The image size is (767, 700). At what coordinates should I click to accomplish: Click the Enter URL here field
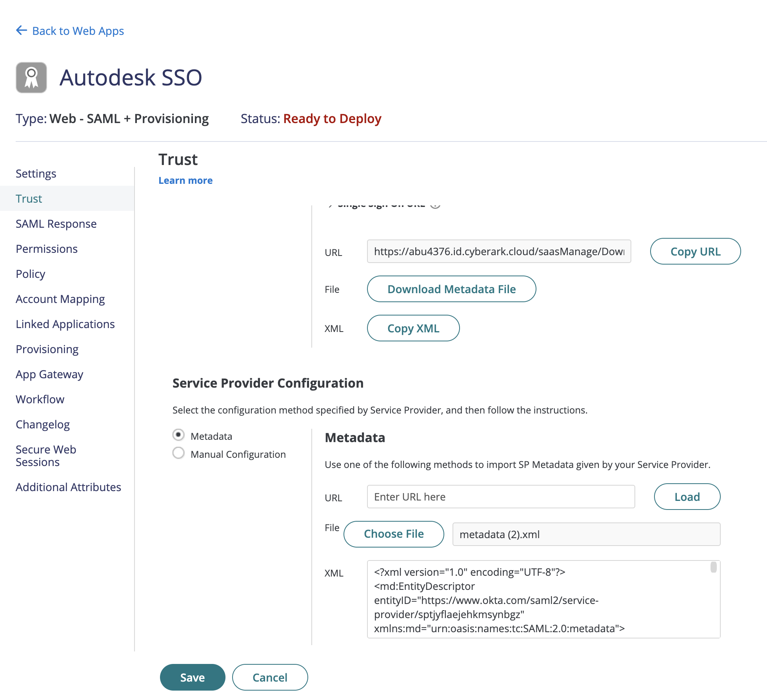pos(500,497)
